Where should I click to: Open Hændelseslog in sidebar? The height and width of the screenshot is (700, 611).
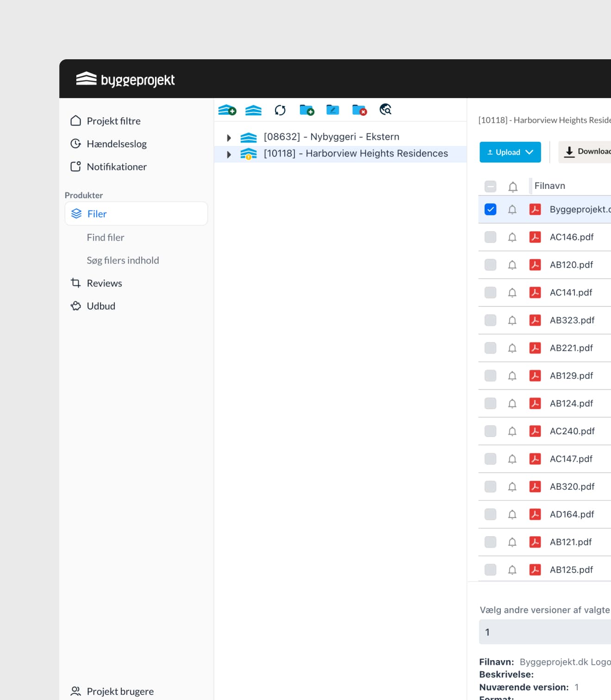[x=108, y=144]
